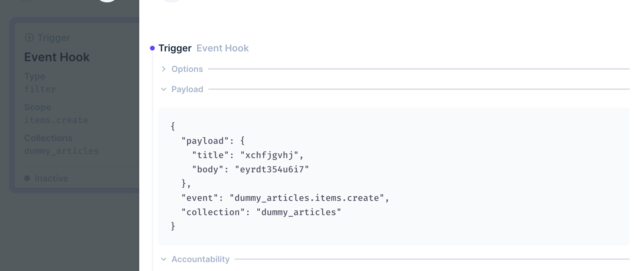Click the Event Hook label beside Trigger
Image resolution: width=644 pixels, height=271 pixels.
(223, 48)
